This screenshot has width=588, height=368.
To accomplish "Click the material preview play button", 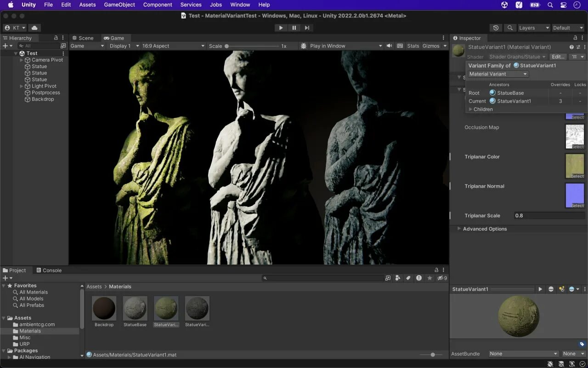I will tap(540, 289).
